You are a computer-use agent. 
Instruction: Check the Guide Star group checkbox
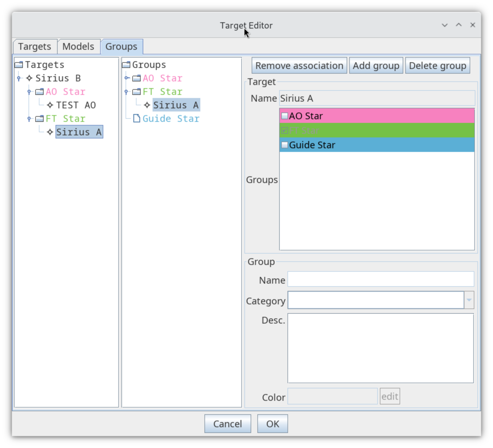pyautogui.click(x=285, y=145)
